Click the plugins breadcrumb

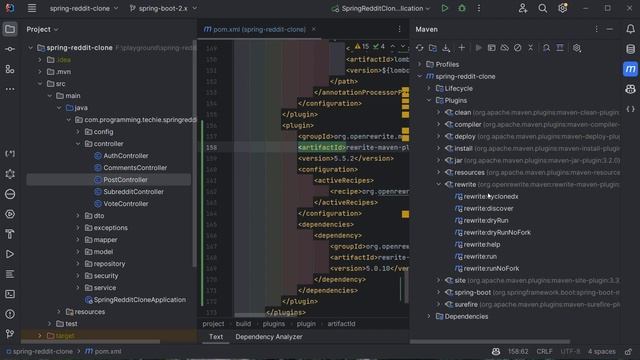click(x=273, y=324)
